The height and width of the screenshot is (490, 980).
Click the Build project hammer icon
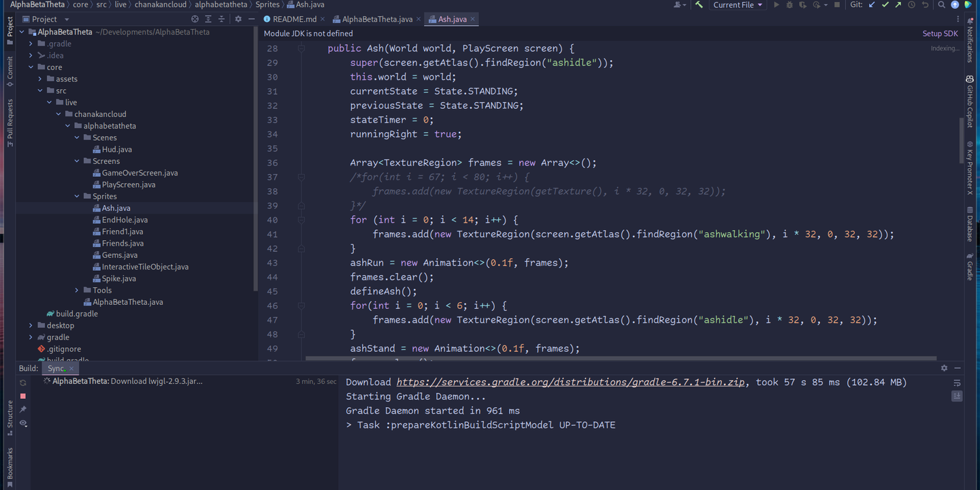point(699,5)
